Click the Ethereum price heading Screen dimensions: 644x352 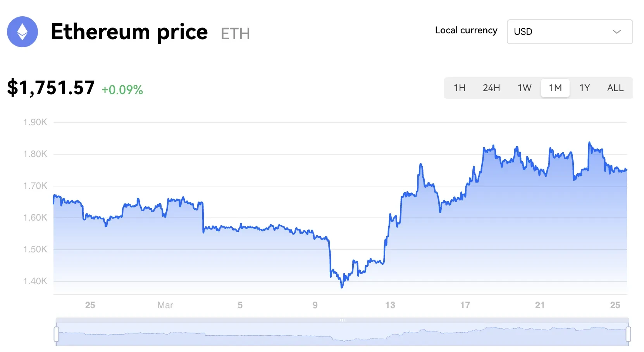tap(129, 32)
